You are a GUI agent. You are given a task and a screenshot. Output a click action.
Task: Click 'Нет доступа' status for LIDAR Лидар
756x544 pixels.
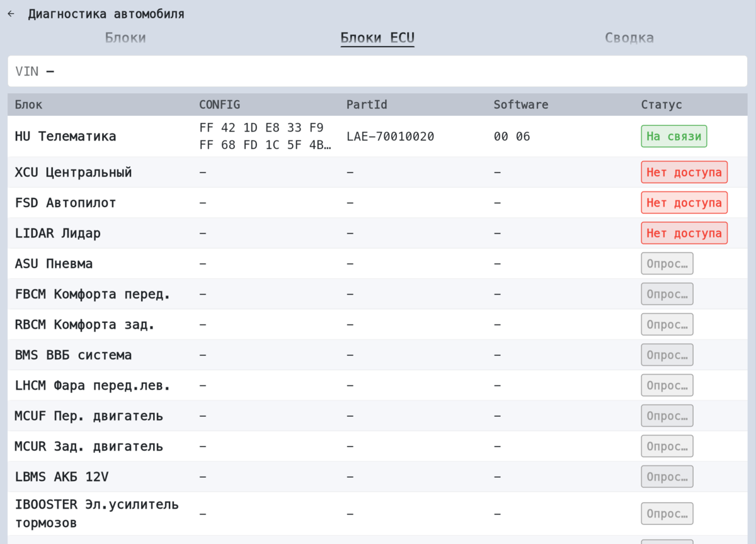point(684,233)
